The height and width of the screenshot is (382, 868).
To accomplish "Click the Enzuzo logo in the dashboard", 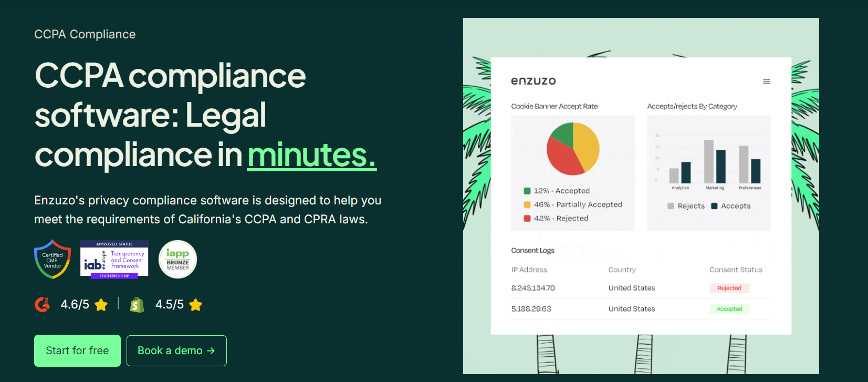I will 534,80.
